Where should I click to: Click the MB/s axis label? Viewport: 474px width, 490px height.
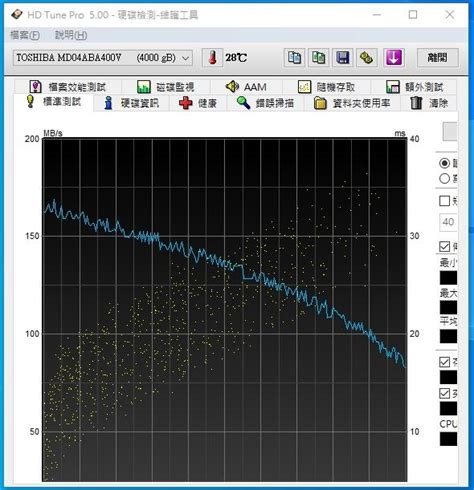53,133
